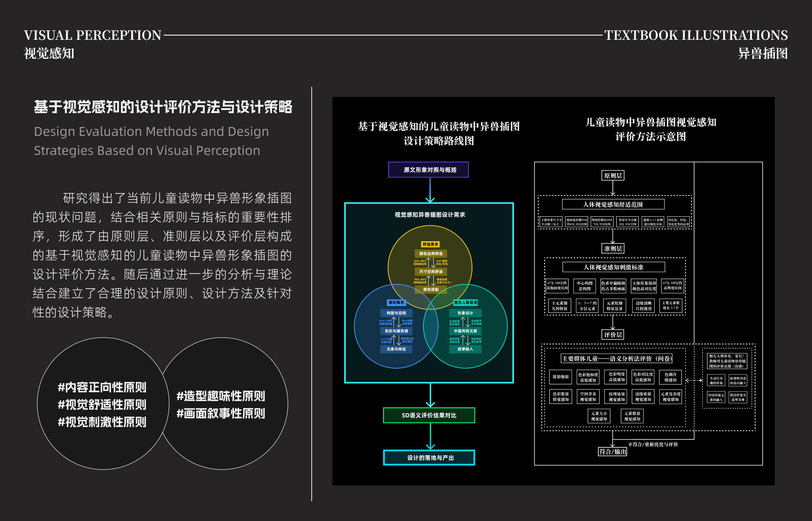
Task: Click the #造型趣味性原则 hashtag text
Action: click(x=221, y=396)
